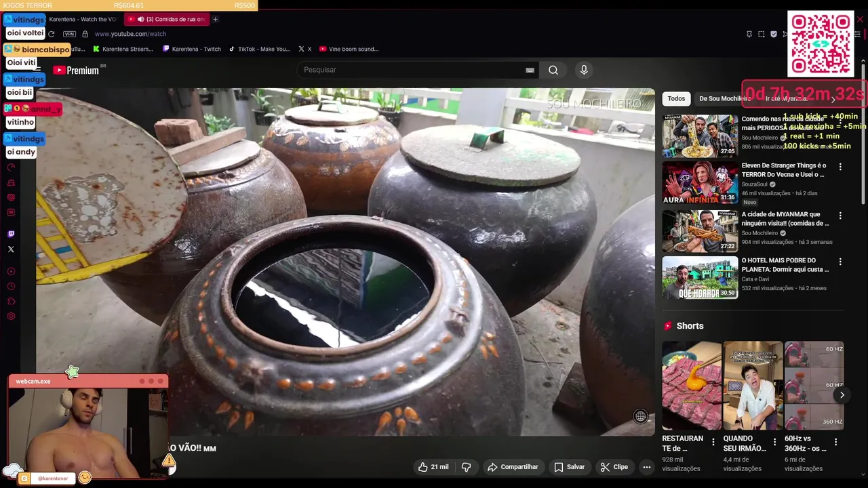Mute the tab using speaker icon
The width and height of the screenshot is (868, 488).
point(140,19)
